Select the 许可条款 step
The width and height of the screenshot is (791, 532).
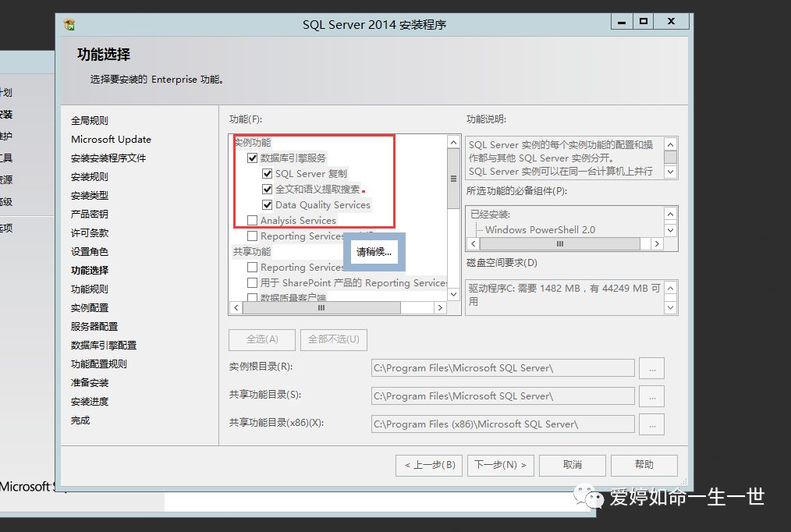coord(89,232)
